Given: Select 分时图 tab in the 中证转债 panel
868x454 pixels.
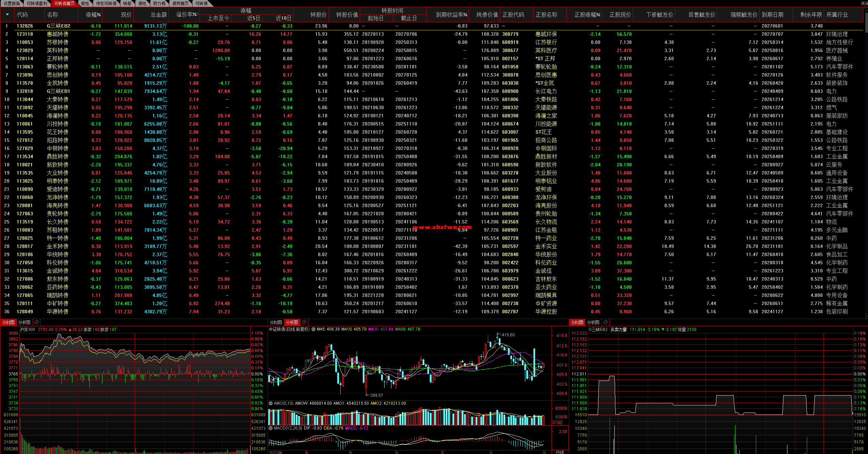Looking at the screenshot, I should 276,322.
